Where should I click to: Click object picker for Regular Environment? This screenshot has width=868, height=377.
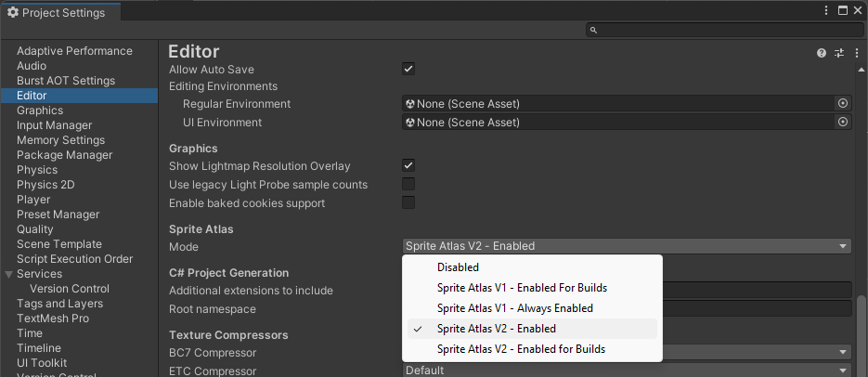pyautogui.click(x=843, y=104)
